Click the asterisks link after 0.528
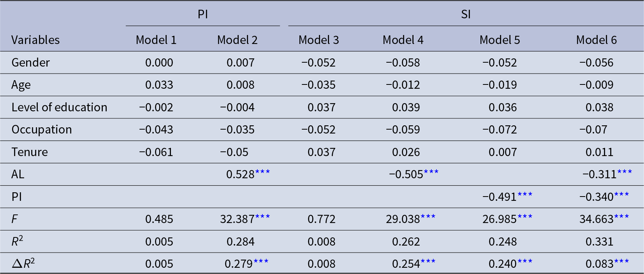The width and height of the screenshot is (644, 274). [x=262, y=172]
